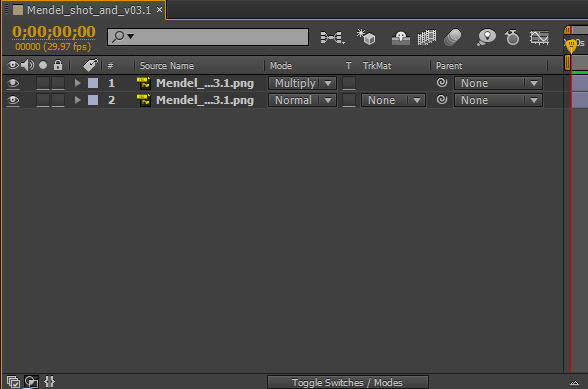Click layer 1 duration bar in timeline
This screenshot has height=389, width=588.
[x=580, y=83]
